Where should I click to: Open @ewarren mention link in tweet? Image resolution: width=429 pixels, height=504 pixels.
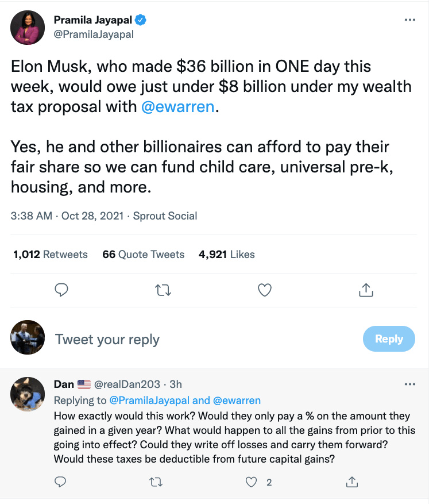coord(177,107)
